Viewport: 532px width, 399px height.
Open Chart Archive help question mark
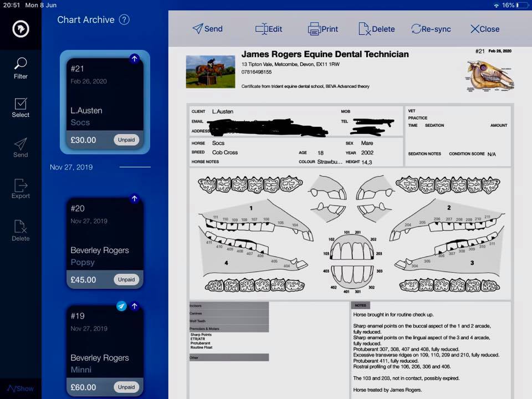pos(124,20)
